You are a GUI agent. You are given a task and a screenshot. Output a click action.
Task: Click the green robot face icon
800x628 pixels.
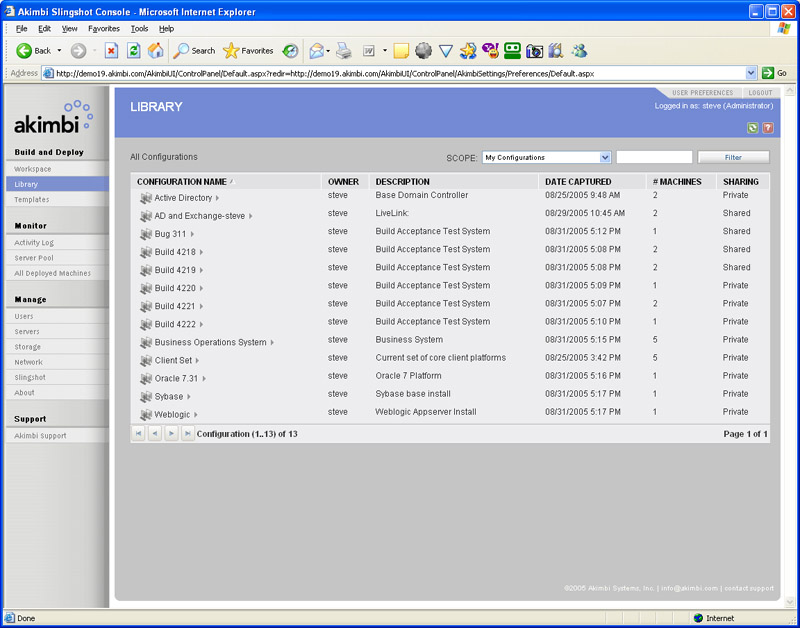click(x=512, y=51)
